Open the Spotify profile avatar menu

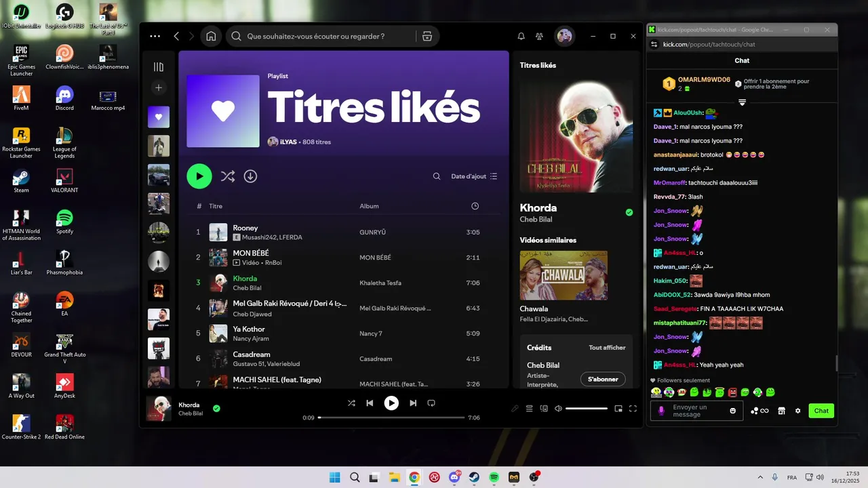564,37
